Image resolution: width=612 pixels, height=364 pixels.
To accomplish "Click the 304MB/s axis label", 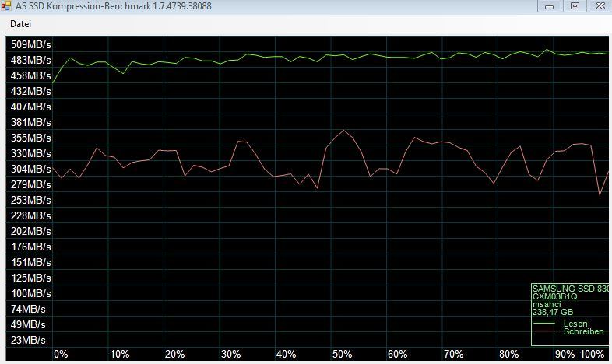I will [x=31, y=169].
